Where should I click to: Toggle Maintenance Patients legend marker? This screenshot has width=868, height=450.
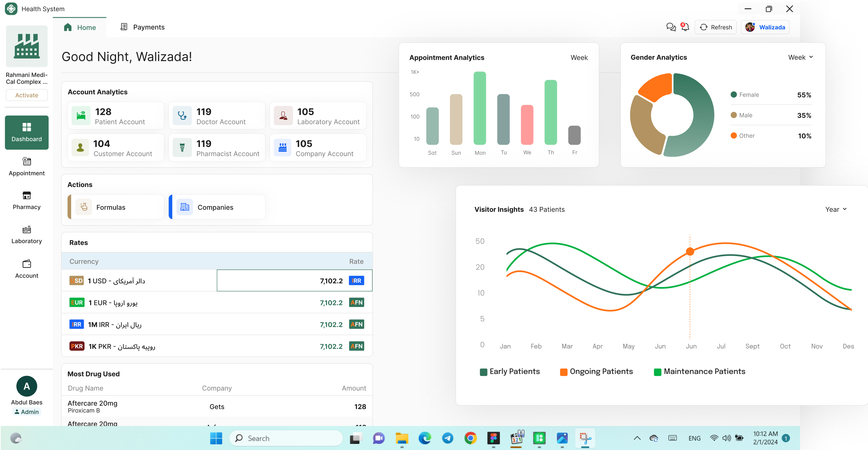point(657,372)
